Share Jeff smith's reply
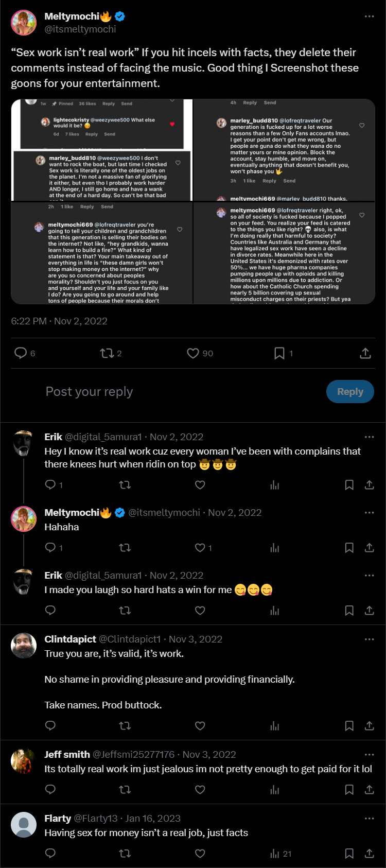The image size is (386, 868). pyautogui.click(x=369, y=790)
